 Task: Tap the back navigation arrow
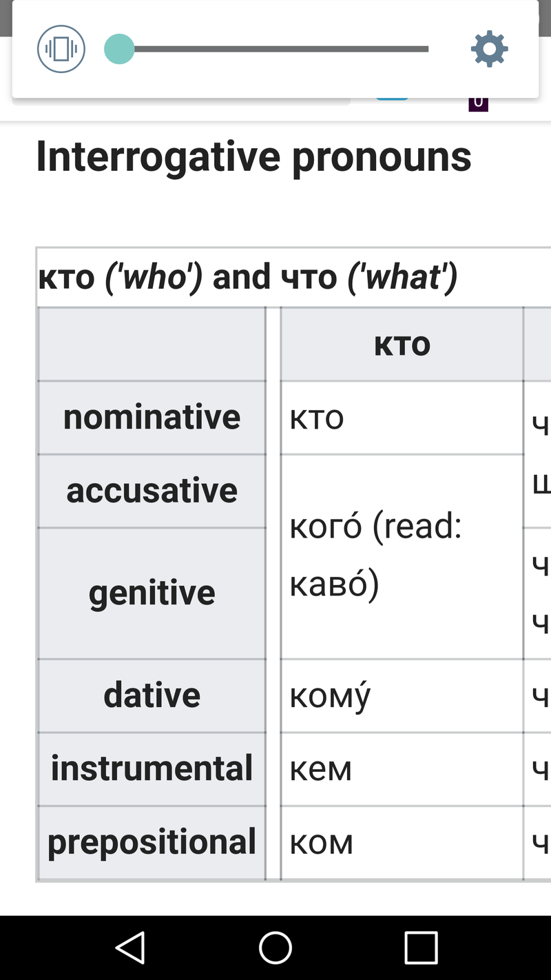(x=131, y=948)
